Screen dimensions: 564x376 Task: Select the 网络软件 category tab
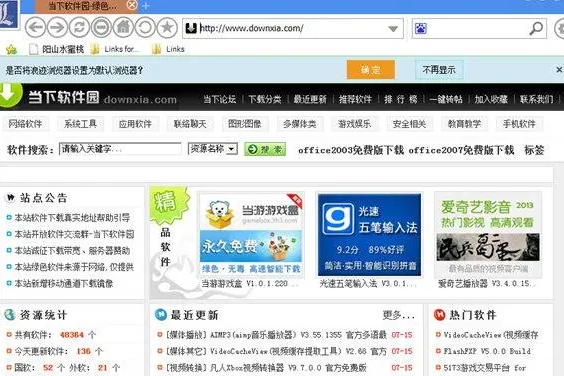pos(25,124)
